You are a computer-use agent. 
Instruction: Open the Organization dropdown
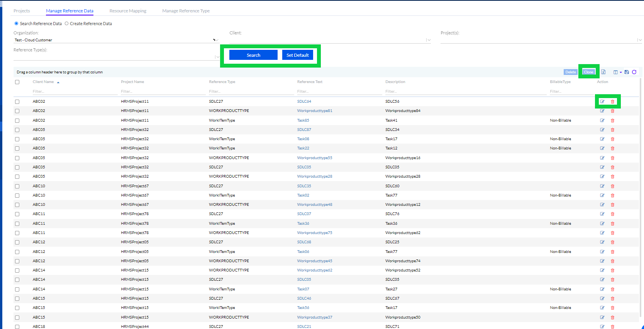coord(116,40)
